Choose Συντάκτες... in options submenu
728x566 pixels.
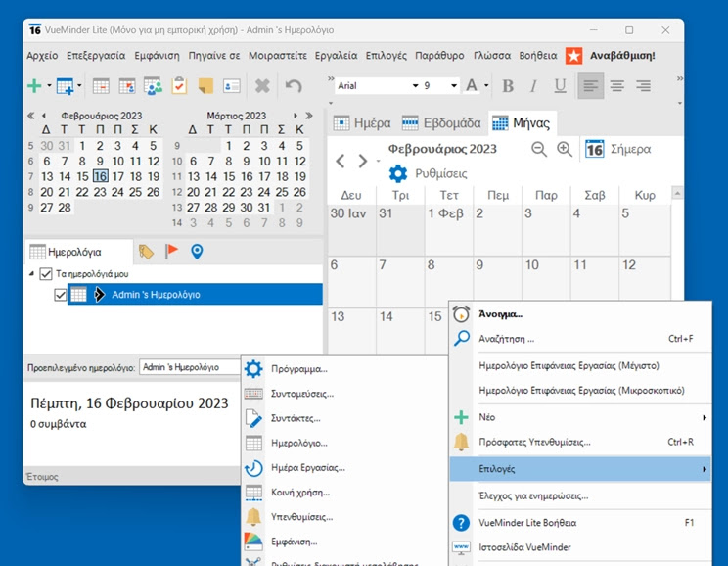tap(344, 418)
